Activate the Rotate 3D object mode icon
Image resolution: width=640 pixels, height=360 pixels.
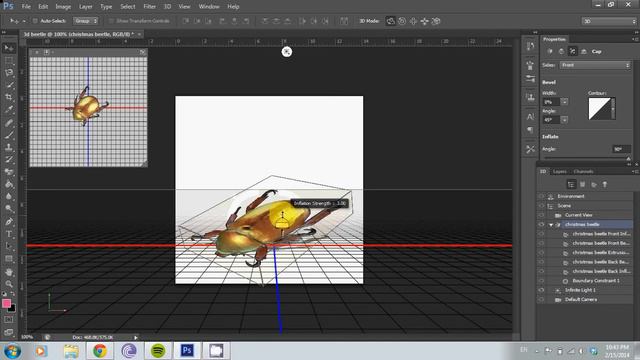[391, 21]
